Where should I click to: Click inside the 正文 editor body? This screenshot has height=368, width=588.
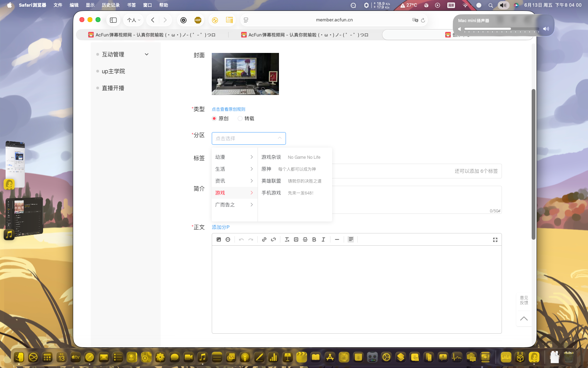point(357,289)
